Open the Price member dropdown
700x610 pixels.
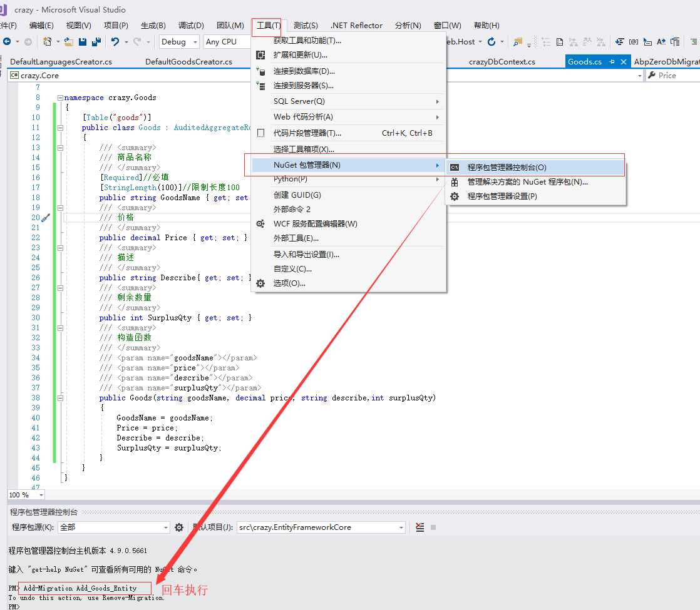pyautogui.click(x=673, y=76)
